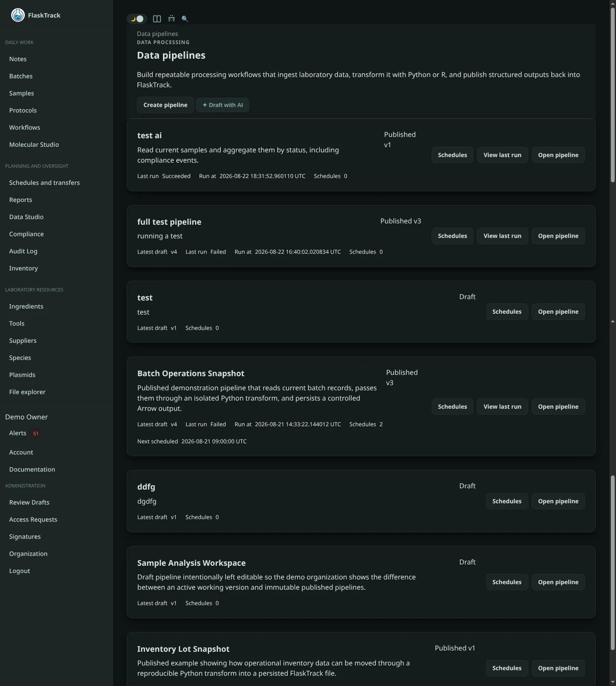
Task: View last run of test ai pipeline
Action: [502, 155]
